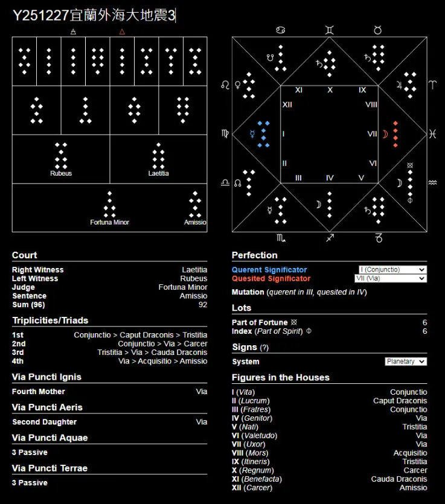The width and height of the screenshot is (445, 504).
Task: Click the white air triangle above the shield
Action: (73, 32)
